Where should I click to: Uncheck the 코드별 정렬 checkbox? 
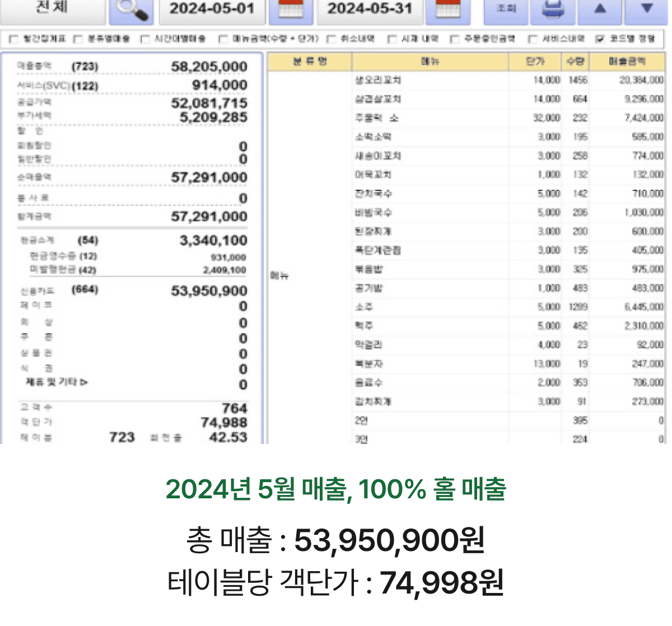coord(600,39)
